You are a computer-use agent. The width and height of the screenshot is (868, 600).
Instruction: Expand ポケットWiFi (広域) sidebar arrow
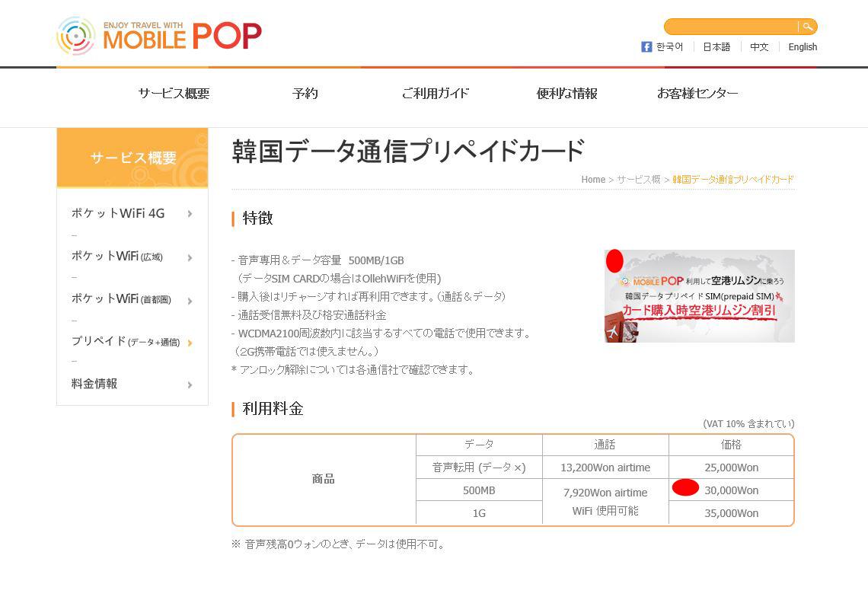[x=190, y=257]
